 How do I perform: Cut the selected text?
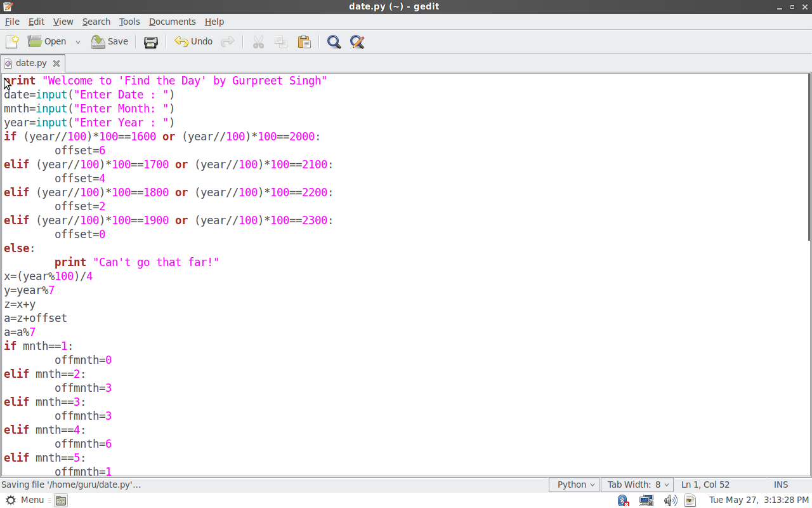click(258, 42)
